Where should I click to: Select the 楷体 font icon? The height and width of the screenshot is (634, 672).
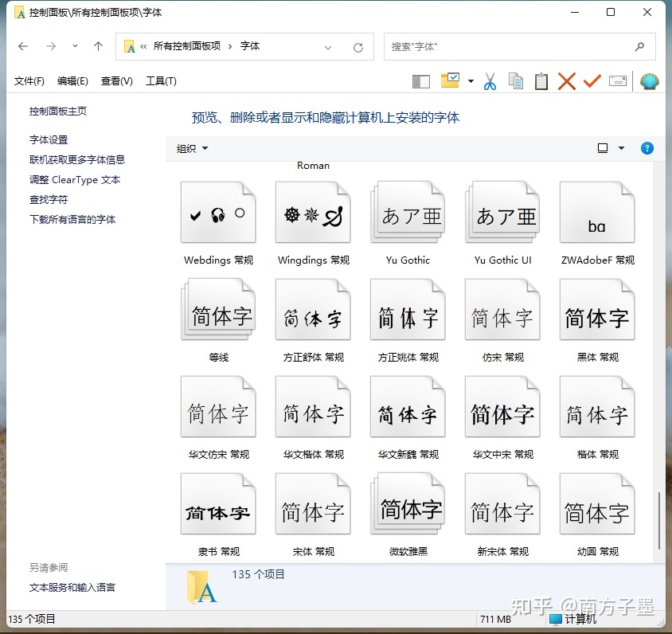click(596, 405)
